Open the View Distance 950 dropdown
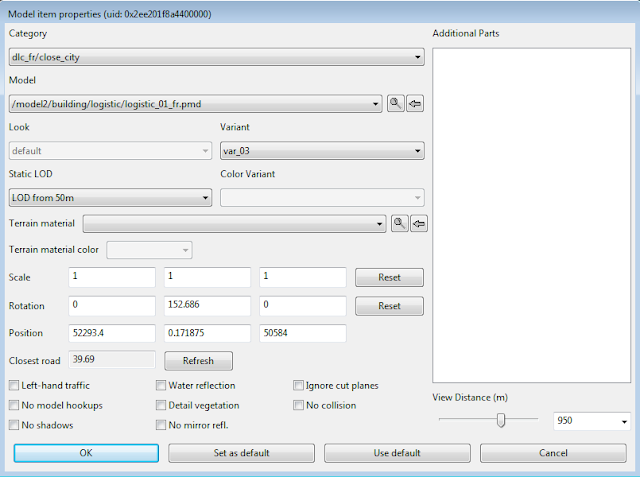This screenshot has width=640, height=477. 592,421
